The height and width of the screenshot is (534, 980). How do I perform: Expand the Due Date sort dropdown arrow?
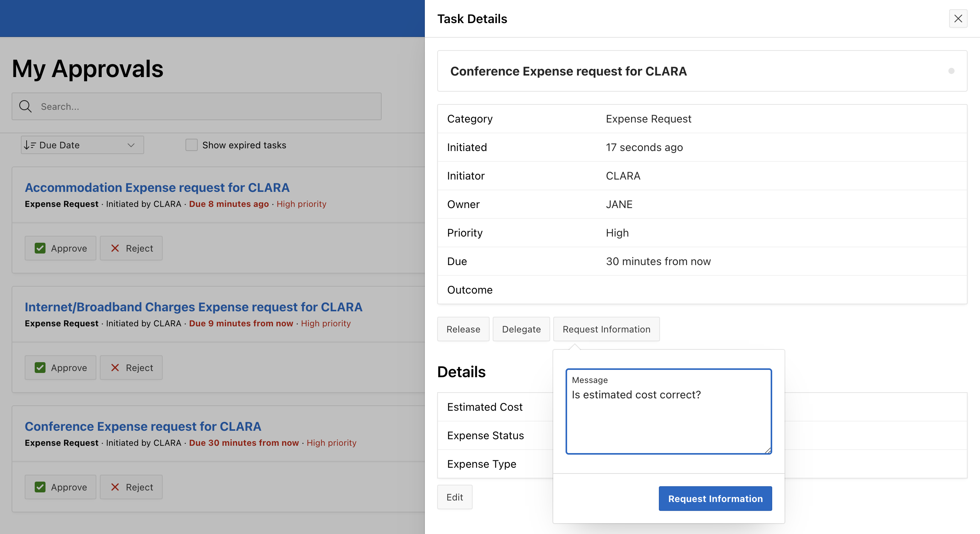[131, 145]
